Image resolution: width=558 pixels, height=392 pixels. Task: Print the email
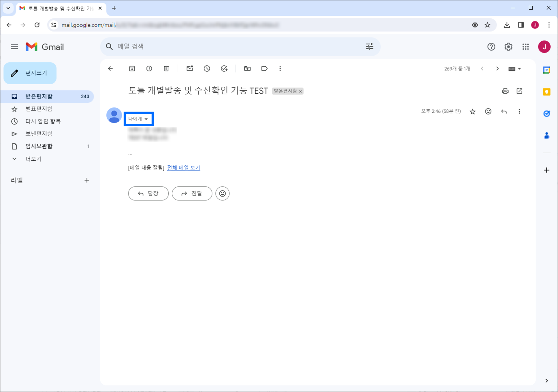pos(505,91)
